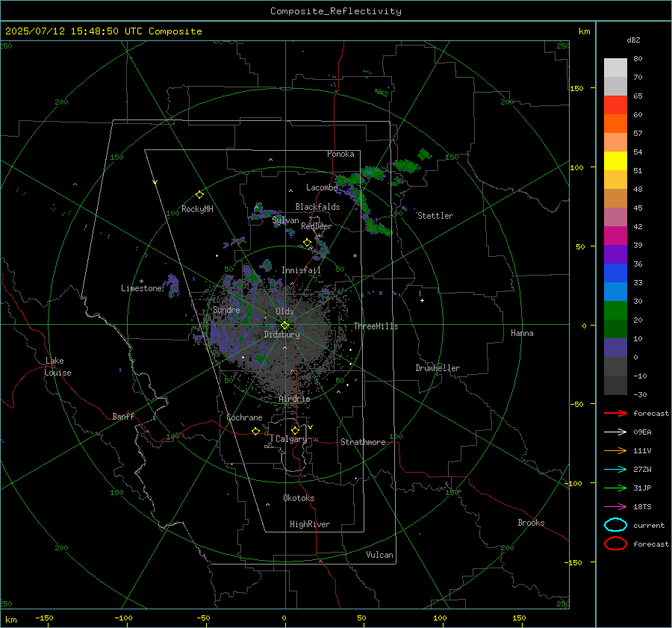Click the gray 65–70 dBZ swatch
The image size is (672, 628).
615,86
